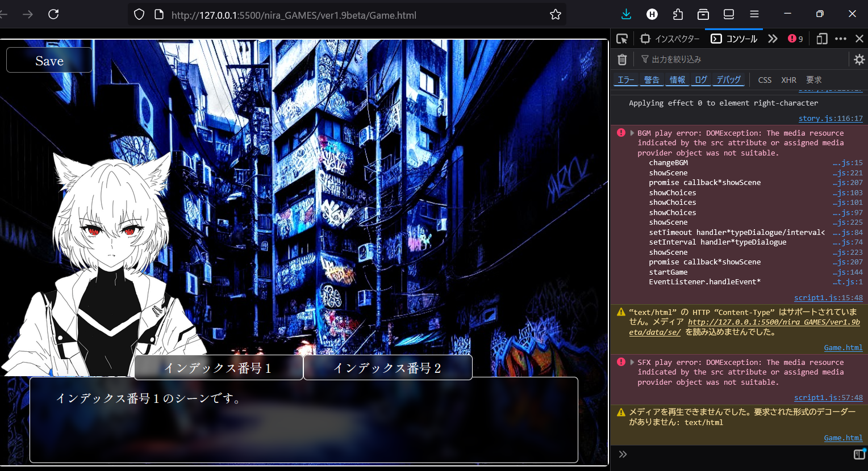The width and height of the screenshot is (868, 471).
Task: Click the downloads arrow icon in the toolbar
Action: [x=626, y=14]
